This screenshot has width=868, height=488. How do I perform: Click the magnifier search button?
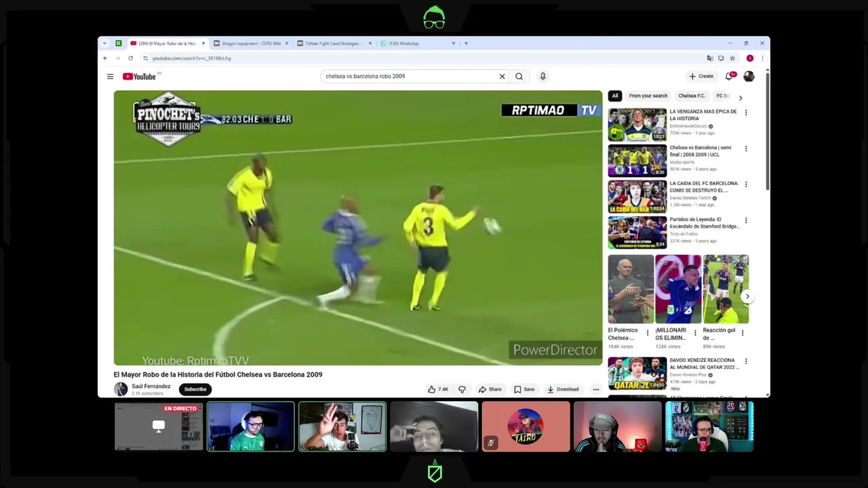point(519,77)
